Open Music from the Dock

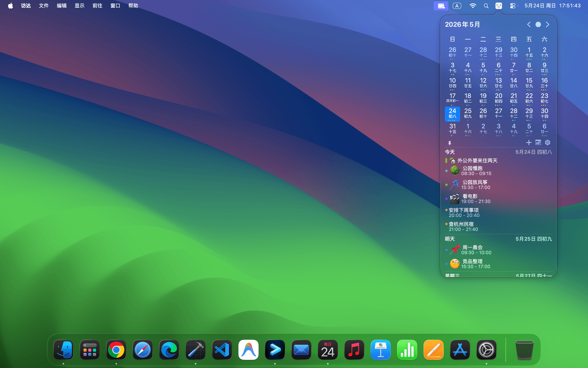(354, 350)
